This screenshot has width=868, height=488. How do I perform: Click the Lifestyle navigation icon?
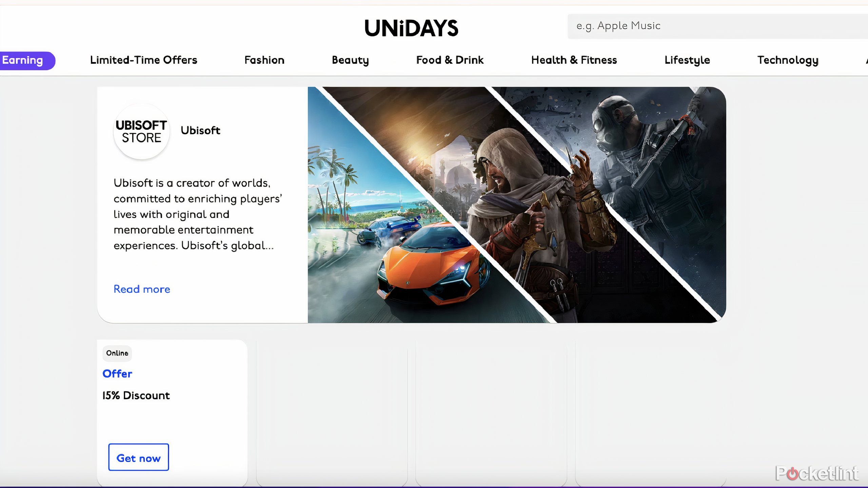tap(687, 60)
